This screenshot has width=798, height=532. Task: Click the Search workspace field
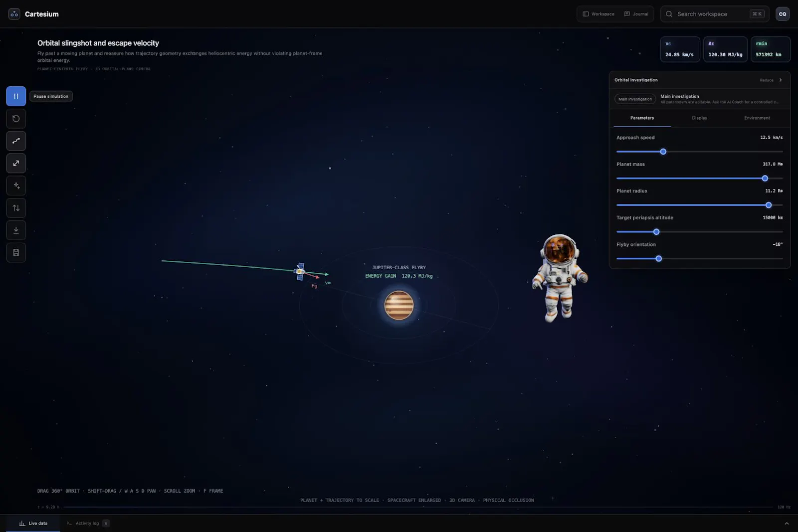[714, 14]
